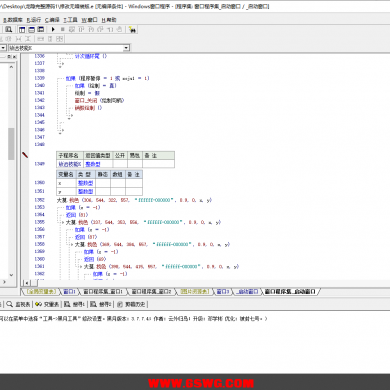
Task: Click the binoculars find icon
Action: [x=132, y=30]
